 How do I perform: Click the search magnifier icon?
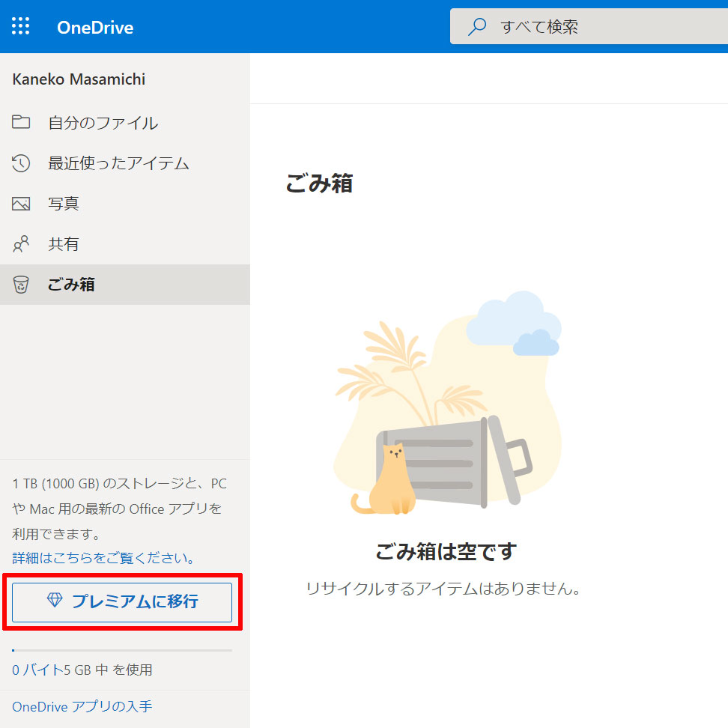pyautogui.click(x=477, y=26)
